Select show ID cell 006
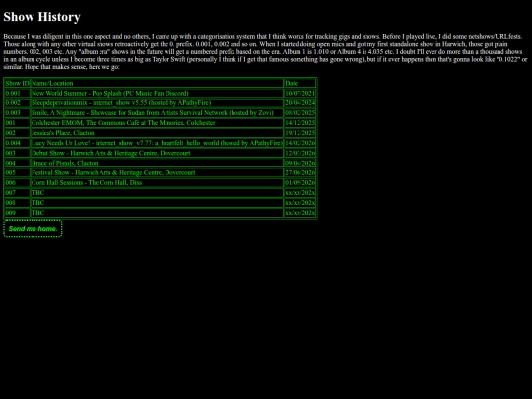Image resolution: width=532 pixels, height=399 pixels. click(x=17, y=183)
